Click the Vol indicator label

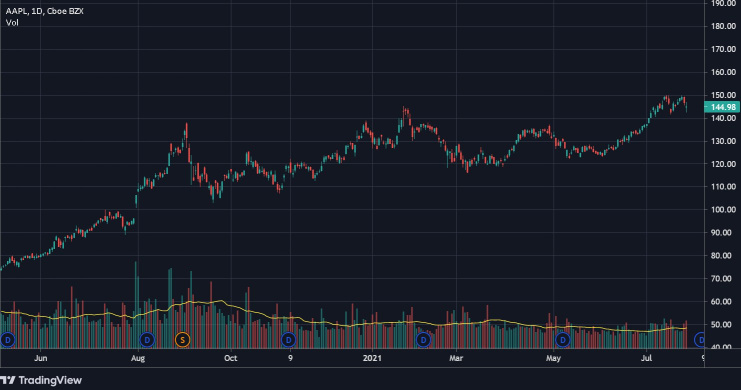click(12, 22)
